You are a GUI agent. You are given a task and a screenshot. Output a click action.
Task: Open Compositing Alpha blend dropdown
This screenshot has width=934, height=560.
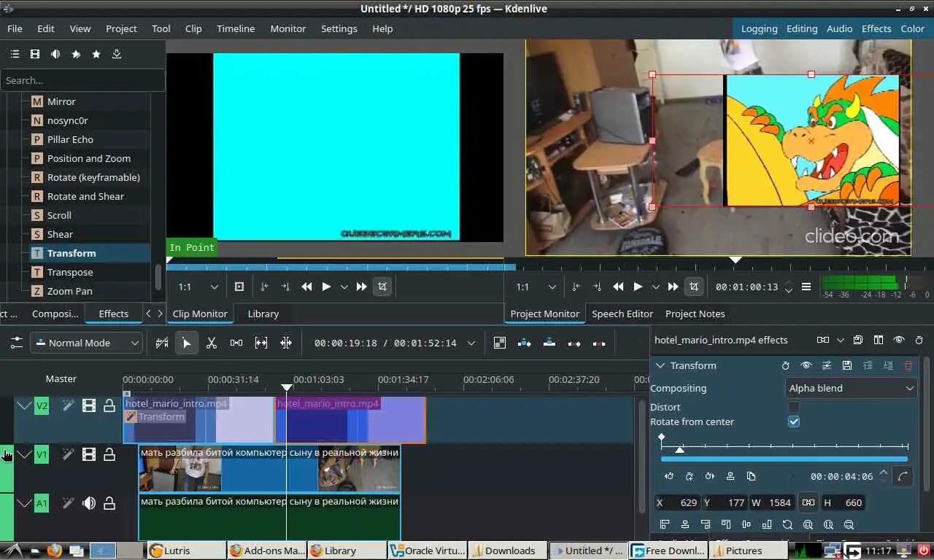[x=851, y=388]
